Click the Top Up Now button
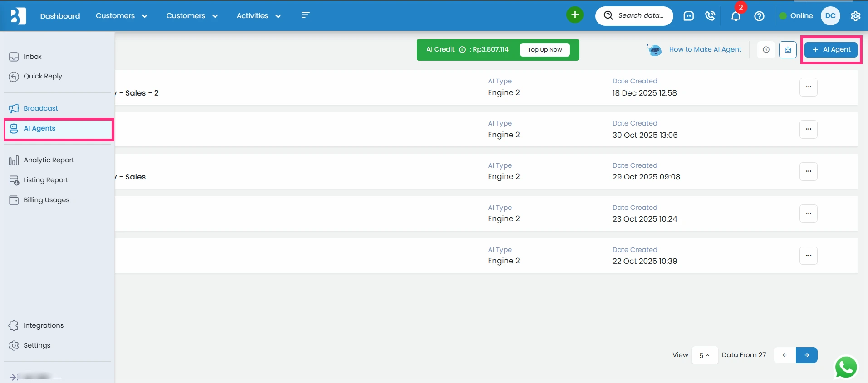 544,50
